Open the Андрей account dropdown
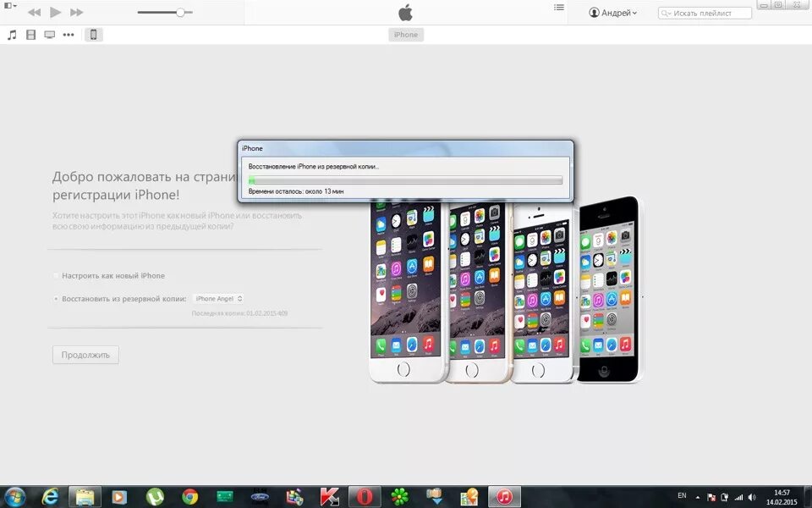Screen dimensions: 812x508 coord(612,13)
